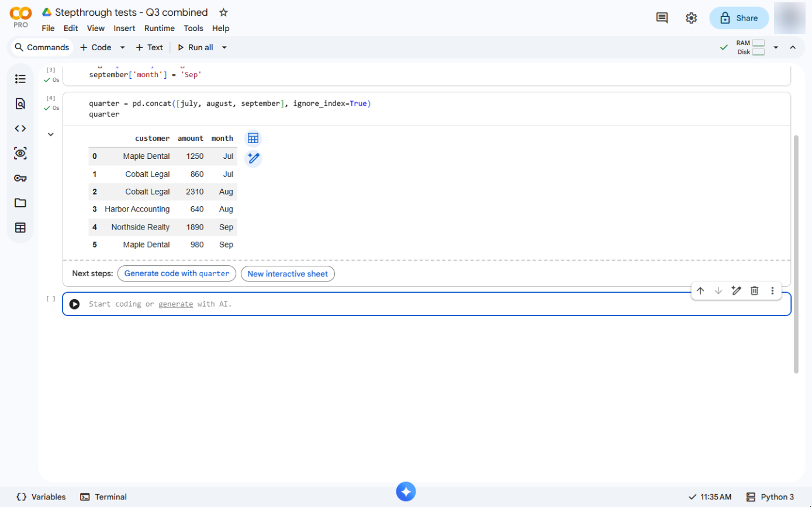Image resolution: width=812 pixels, height=507 pixels.
Task: Star the Stepthrough tests notebook
Action: (x=223, y=12)
